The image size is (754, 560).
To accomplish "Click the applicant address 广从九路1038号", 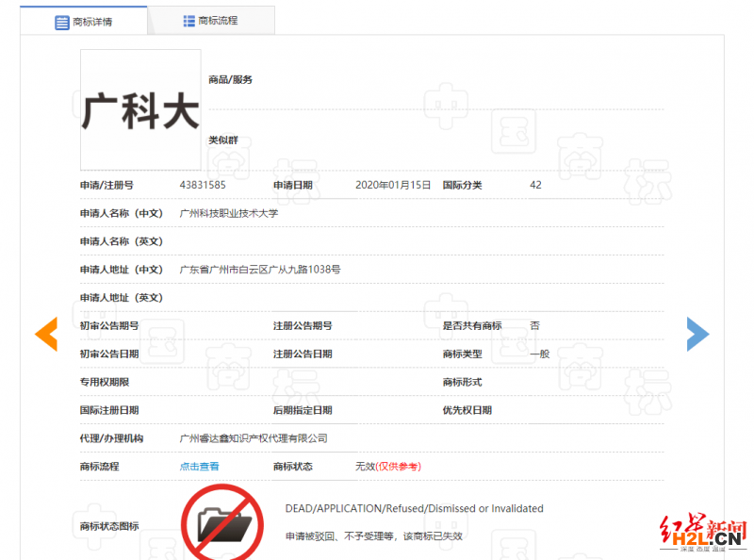I will pos(260,270).
